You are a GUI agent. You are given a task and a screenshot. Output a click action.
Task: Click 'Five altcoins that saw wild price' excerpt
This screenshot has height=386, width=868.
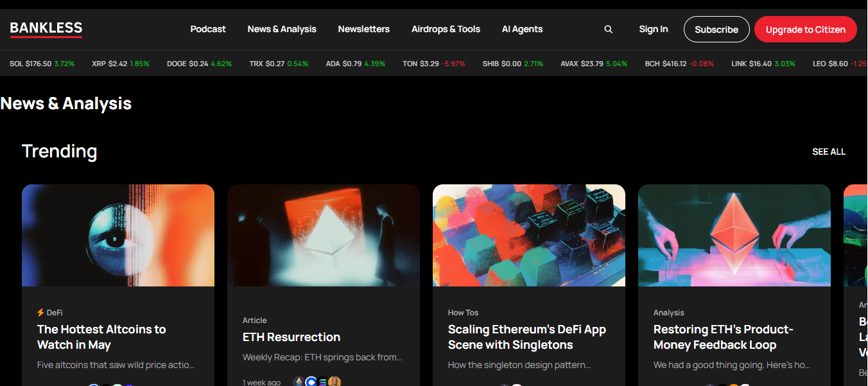tap(116, 365)
